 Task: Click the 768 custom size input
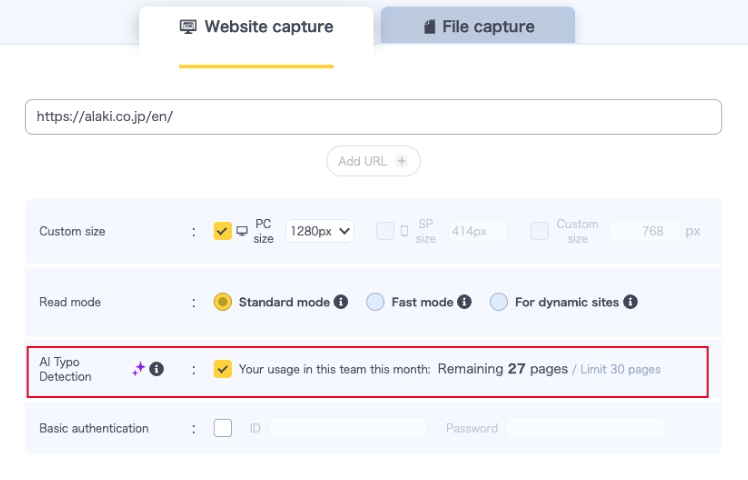tap(645, 231)
